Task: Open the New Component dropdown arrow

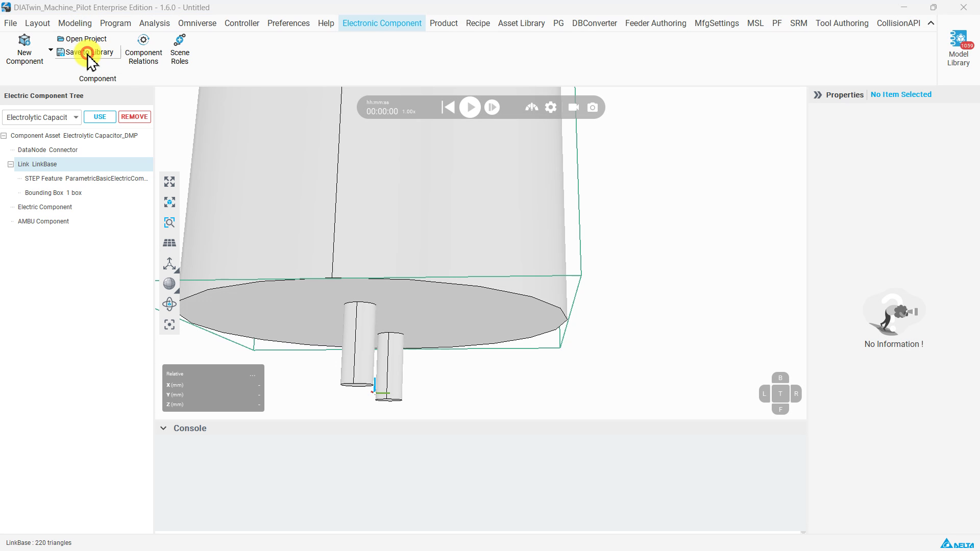Action: [51, 50]
